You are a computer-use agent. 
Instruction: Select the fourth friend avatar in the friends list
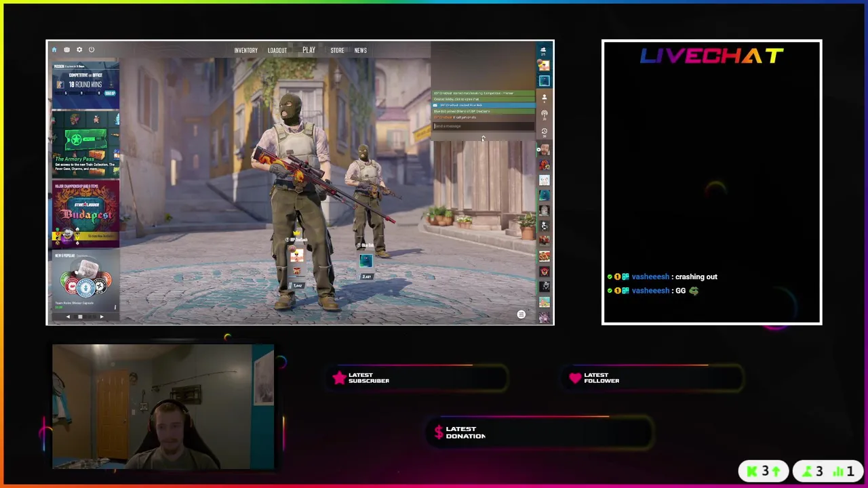click(545, 195)
